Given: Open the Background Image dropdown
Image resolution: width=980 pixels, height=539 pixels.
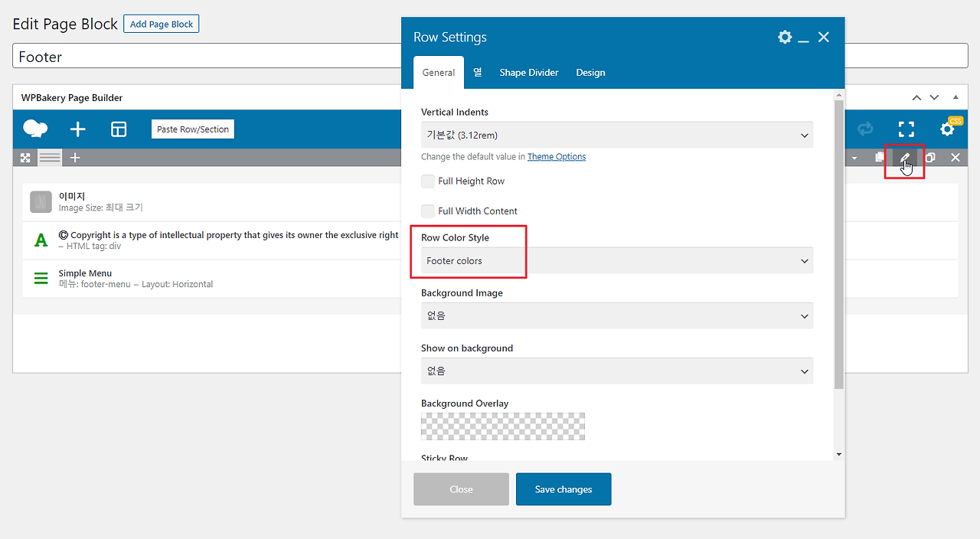Looking at the screenshot, I should [x=617, y=315].
